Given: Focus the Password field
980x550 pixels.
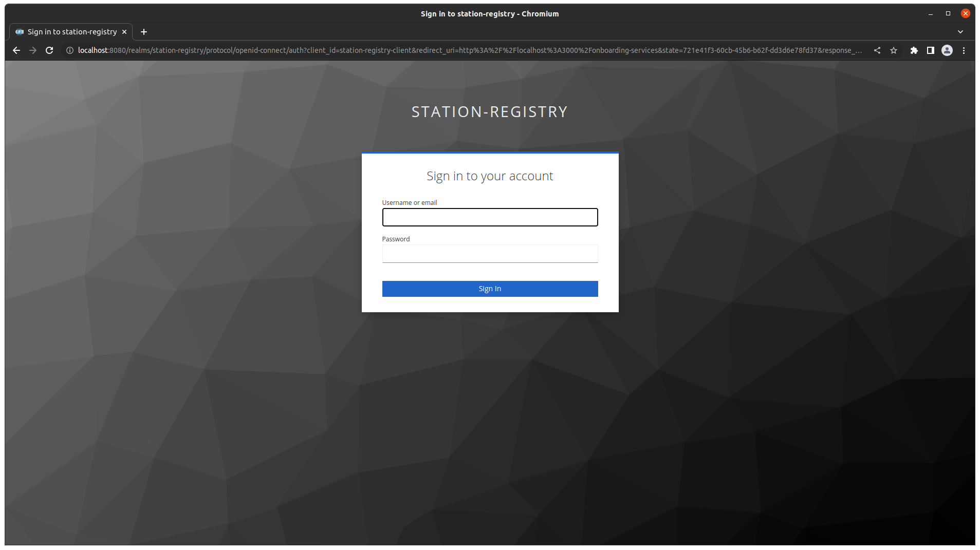Looking at the screenshot, I should pyautogui.click(x=490, y=254).
